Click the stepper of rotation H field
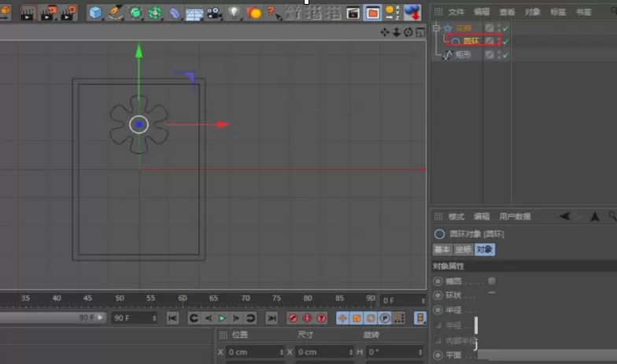The image size is (617, 364). point(420,352)
